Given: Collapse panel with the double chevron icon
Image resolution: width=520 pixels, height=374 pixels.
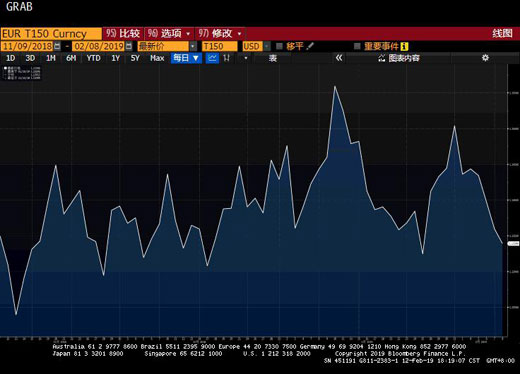Looking at the screenshot, I should point(339,58).
